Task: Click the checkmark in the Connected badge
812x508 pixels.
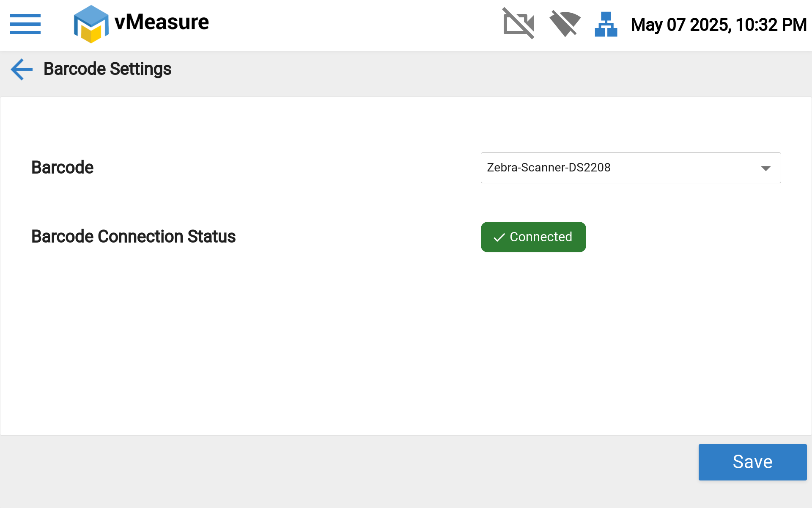Action: click(499, 237)
